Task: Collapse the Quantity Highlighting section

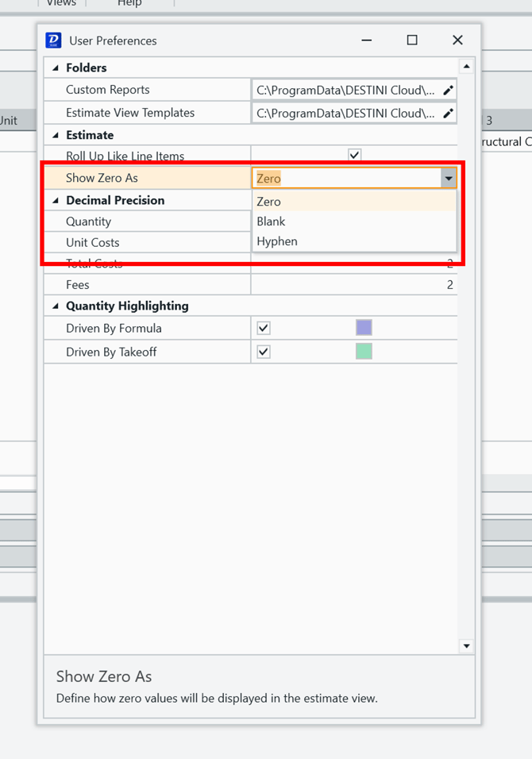Action: pyautogui.click(x=55, y=306)
